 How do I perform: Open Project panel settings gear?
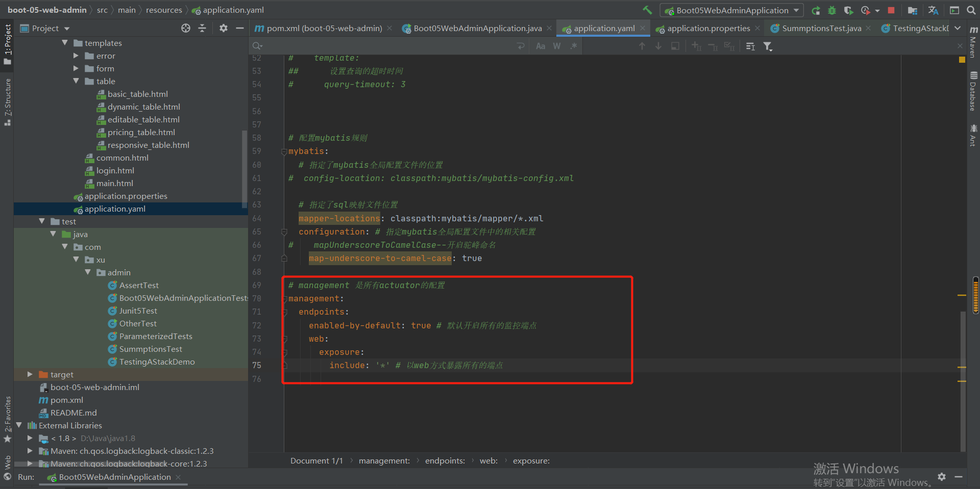[x=224, y=29]
